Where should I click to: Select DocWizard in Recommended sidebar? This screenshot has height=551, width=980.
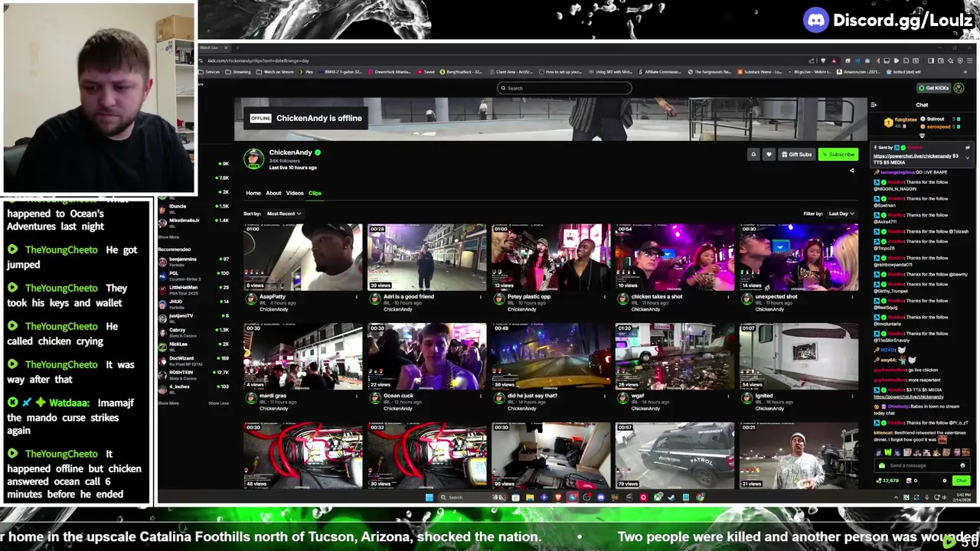pyautogui.click(x=194, y=360)
